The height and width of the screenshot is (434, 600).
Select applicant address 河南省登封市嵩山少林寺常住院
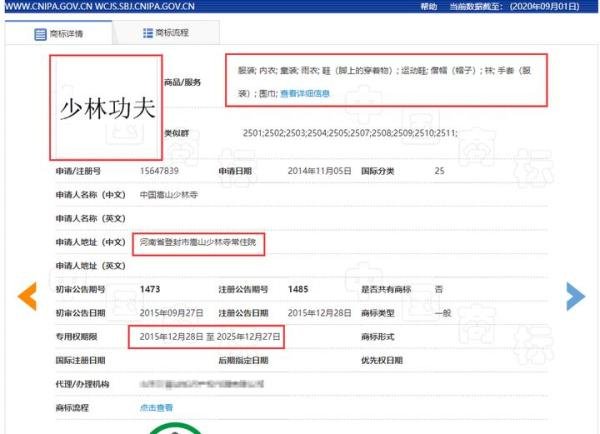[x=198, y=242]
